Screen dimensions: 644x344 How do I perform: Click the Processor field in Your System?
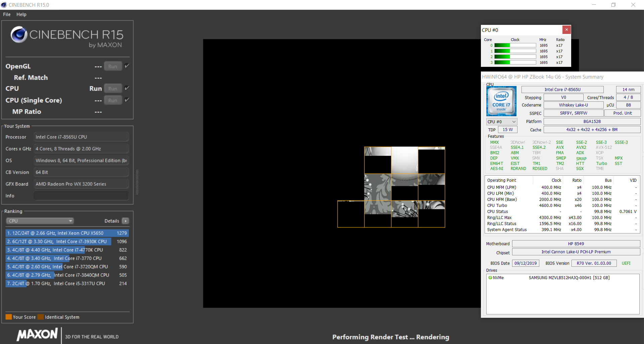click(81, 137)
